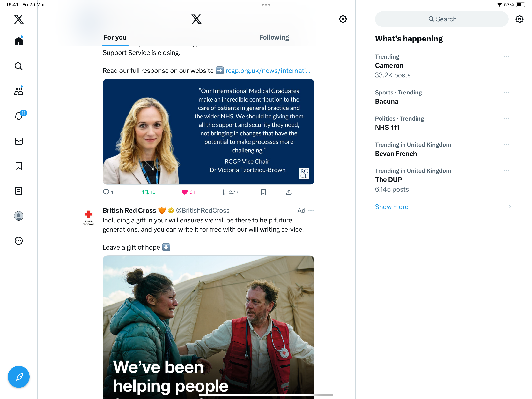This screenshot has height=399, width=532.
Task: Open the multitasking three-dots at the top
Action: [x=266, y=4]
